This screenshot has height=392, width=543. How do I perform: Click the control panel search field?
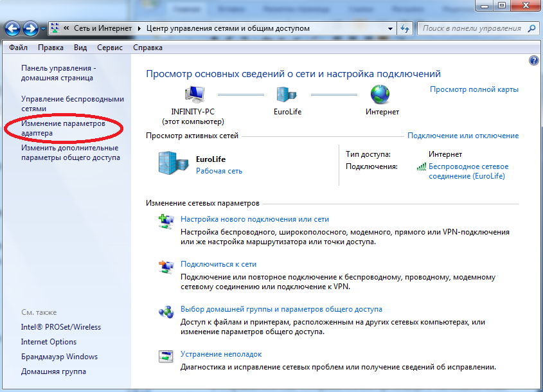[474, 28]
